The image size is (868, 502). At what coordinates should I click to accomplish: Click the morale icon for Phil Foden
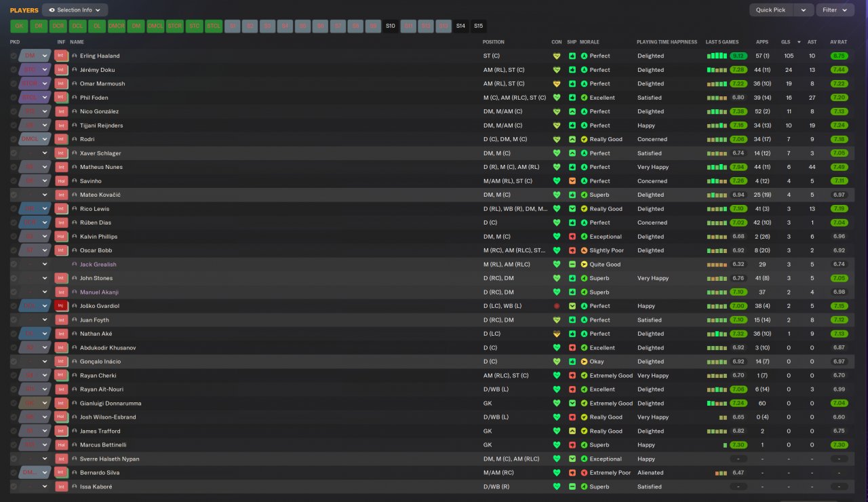584,98
